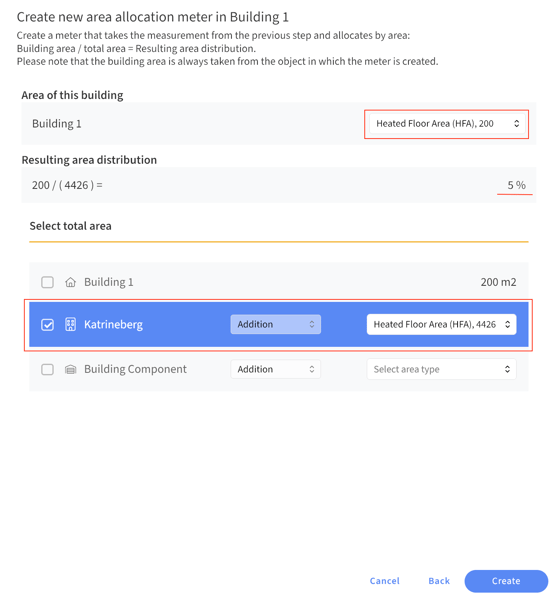Select the Building Component row label
Screen dimensions: 557x598
coord(135,369)
